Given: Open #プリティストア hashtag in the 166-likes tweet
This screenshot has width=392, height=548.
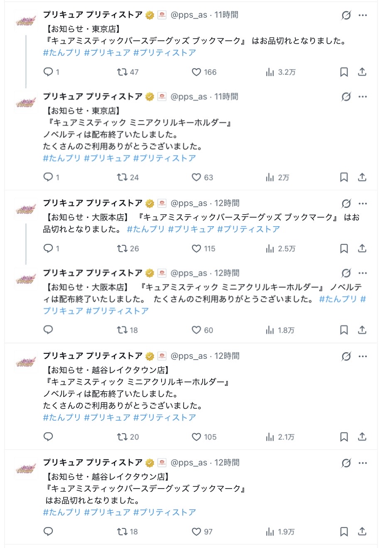Looking at the screenshot, I should (x=164, y=53).
